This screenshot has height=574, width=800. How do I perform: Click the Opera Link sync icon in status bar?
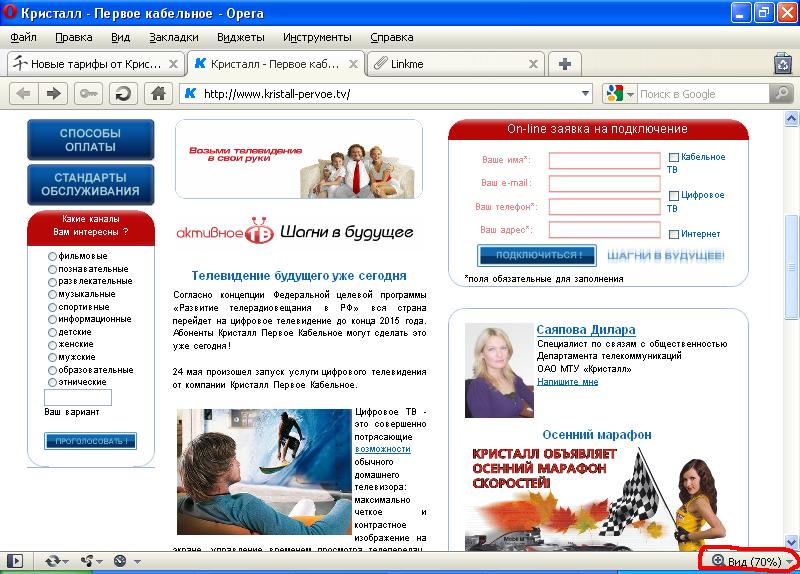pyautogui.click(x=53, y=561)
